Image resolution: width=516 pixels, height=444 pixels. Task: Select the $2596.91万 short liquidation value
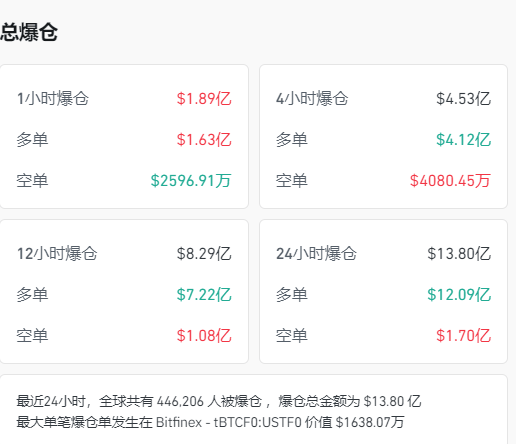tap(191, 181)
